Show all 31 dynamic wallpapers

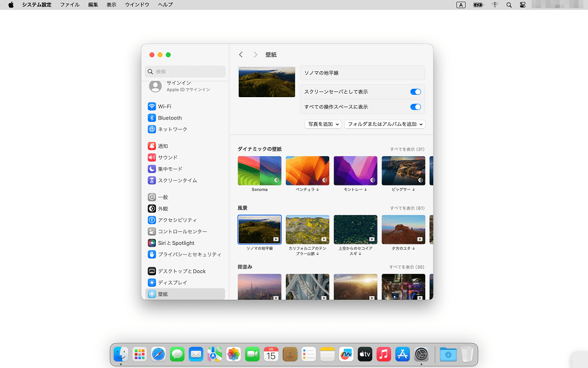point(407,149)
